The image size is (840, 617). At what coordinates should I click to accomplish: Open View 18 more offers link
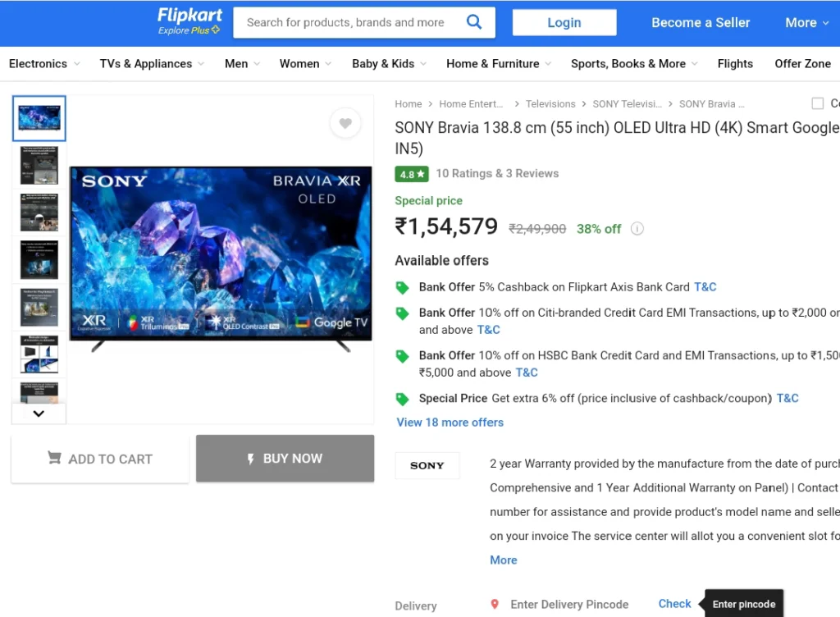coord(450,422)
